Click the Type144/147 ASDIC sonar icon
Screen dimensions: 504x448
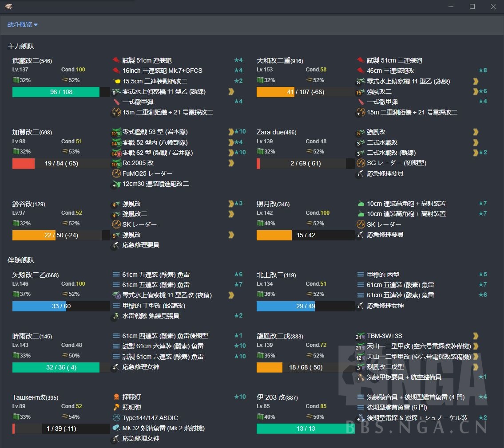tap(116, 417)
